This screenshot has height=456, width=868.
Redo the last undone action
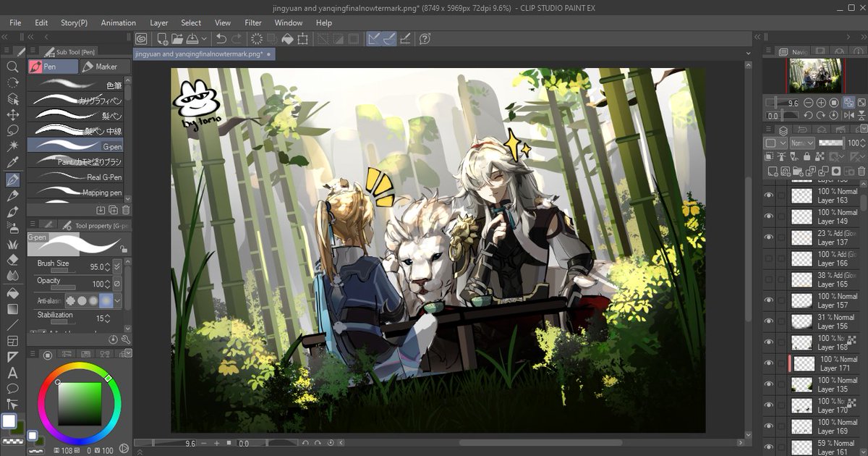[238, 38]
